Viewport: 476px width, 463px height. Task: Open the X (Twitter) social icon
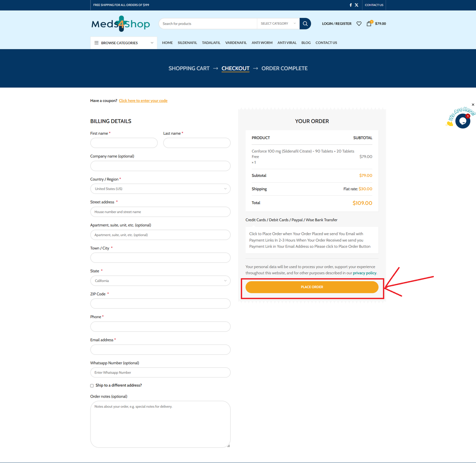tap(356, 5)
